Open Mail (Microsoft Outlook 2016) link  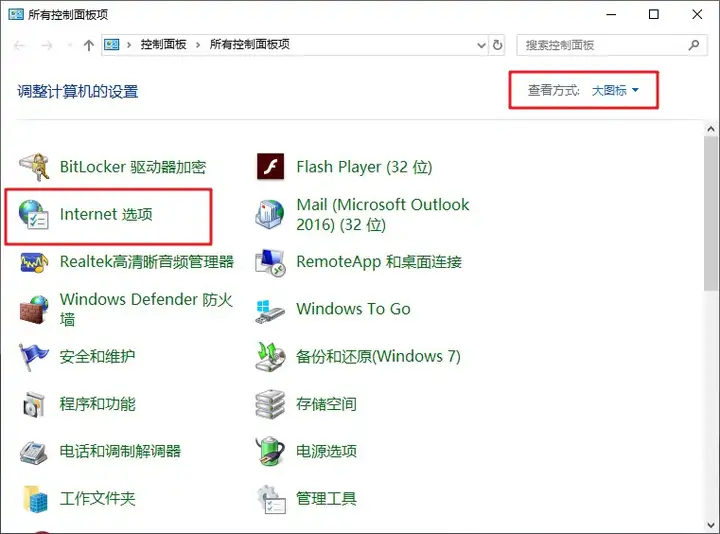(x=382, y=214)
